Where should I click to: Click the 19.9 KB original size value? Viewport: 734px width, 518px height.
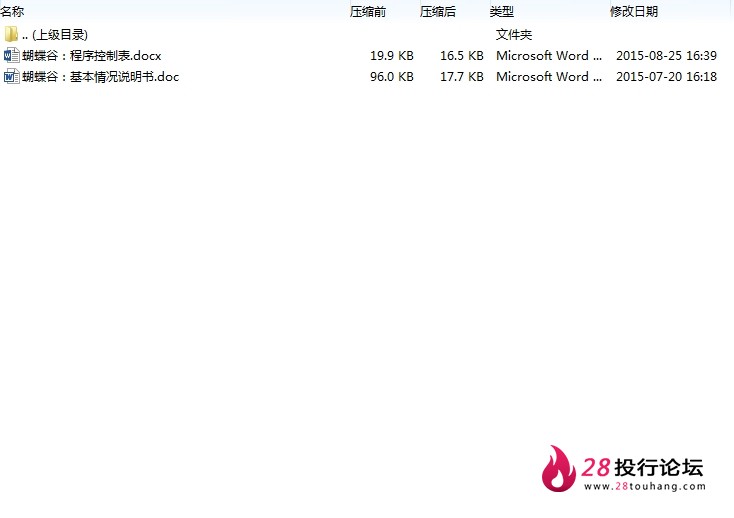[392, 56]
